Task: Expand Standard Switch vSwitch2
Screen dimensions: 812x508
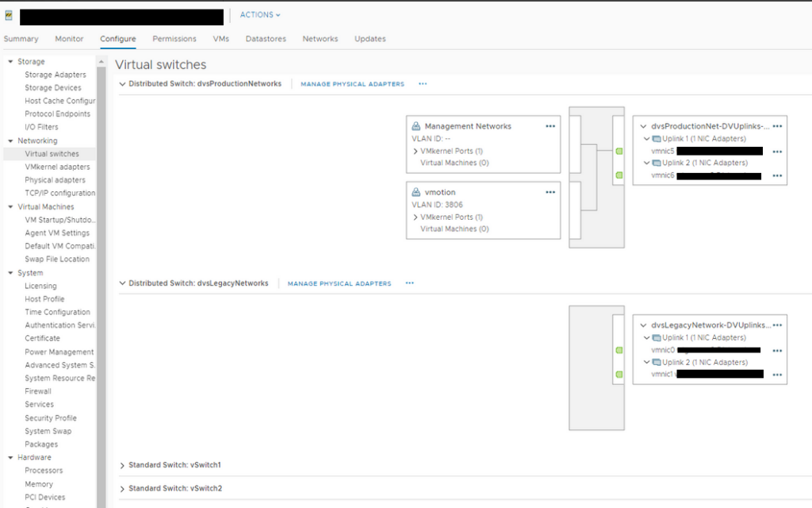Action: coord(122,489)
